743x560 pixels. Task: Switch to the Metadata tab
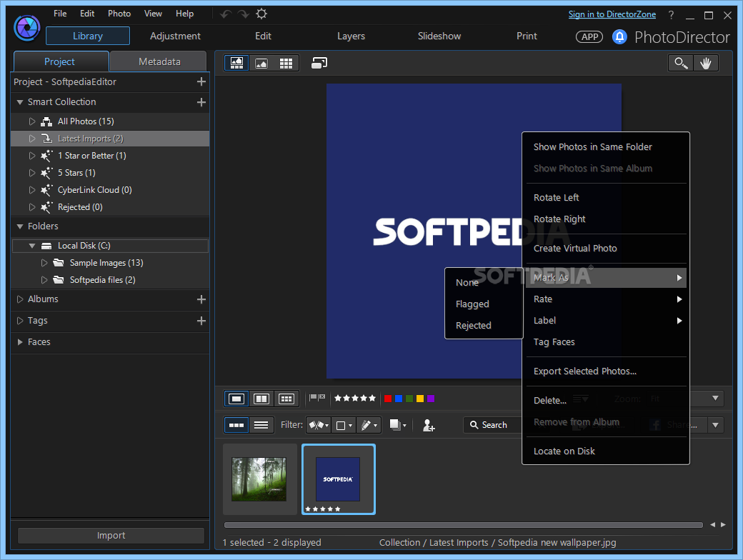pyautogui.click(x=159, y=61)
